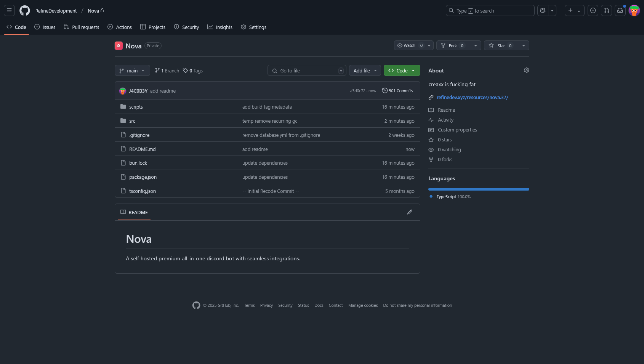Open the 'add build tag metadata' commit
Image resolution: width=644 pixels, height=364 pixels.
267,107
